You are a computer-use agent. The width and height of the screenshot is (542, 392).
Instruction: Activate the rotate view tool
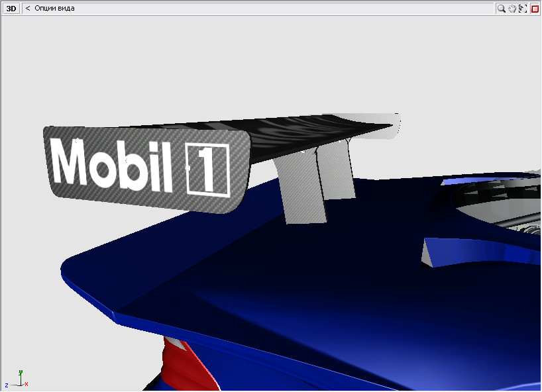click(x=523, y=9)
